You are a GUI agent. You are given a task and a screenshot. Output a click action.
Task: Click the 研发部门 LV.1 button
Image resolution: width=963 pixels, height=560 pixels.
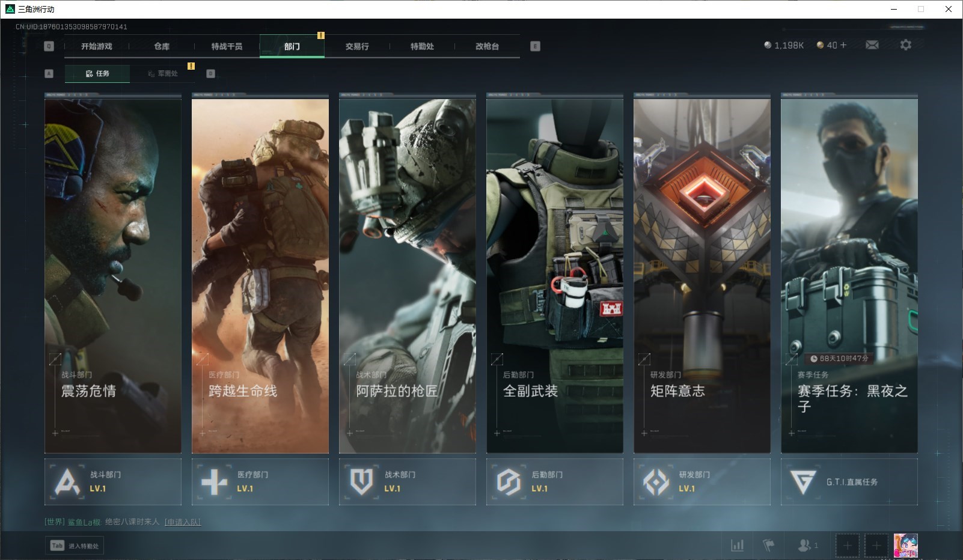click(702, 482)
